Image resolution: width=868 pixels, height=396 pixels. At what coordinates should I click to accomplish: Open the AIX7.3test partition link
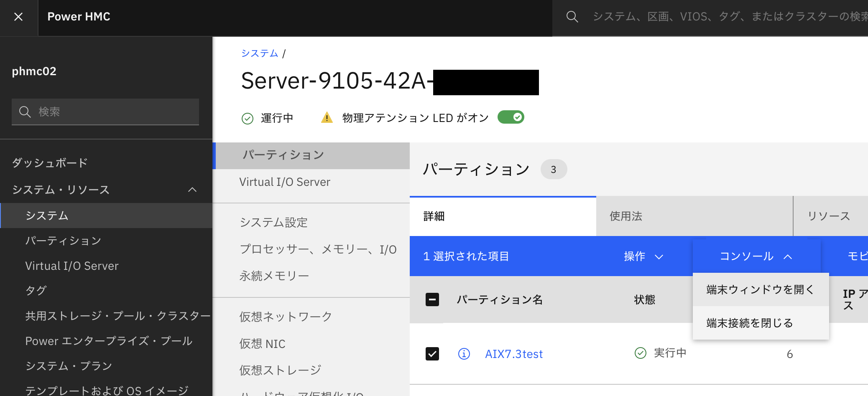pos(513,353)
